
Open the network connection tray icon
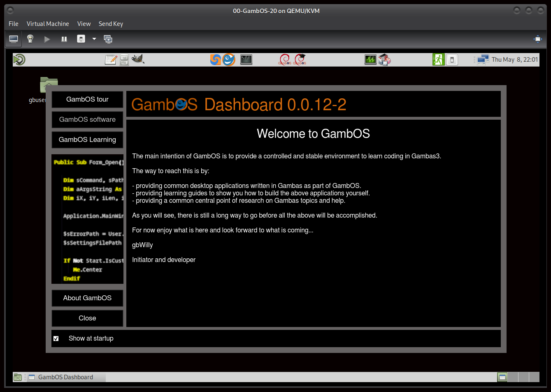[x=482, y=60]
